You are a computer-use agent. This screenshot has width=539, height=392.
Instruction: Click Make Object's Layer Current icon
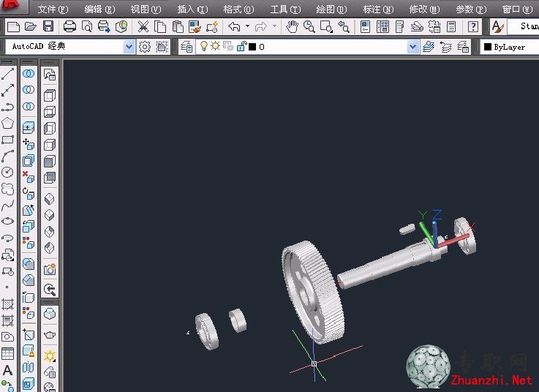[x=429, y=47]
